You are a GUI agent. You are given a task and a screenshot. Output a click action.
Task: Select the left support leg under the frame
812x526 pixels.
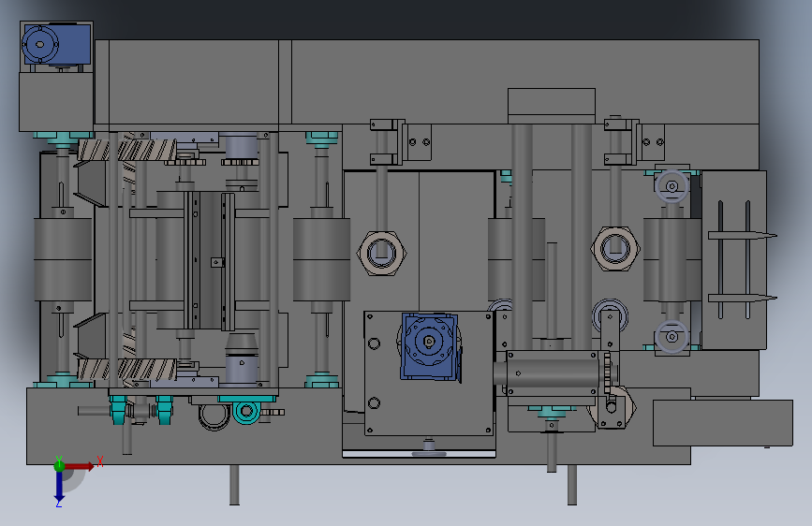234,485
